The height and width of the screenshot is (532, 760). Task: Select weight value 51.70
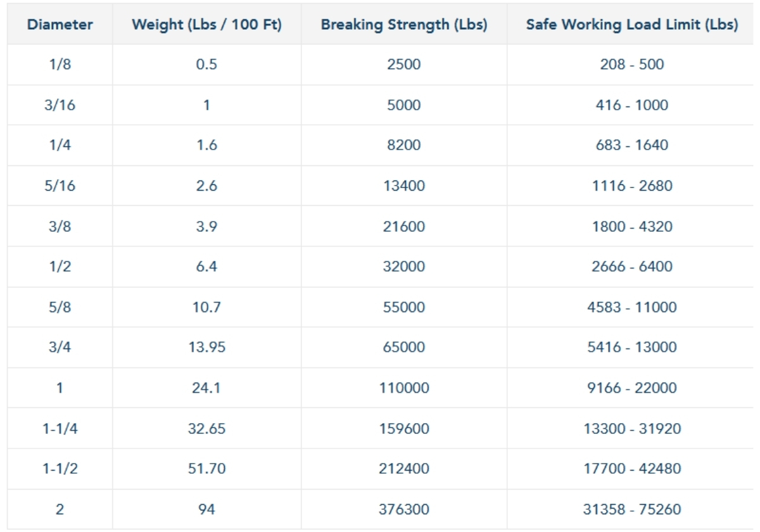[x=206, y=469]
